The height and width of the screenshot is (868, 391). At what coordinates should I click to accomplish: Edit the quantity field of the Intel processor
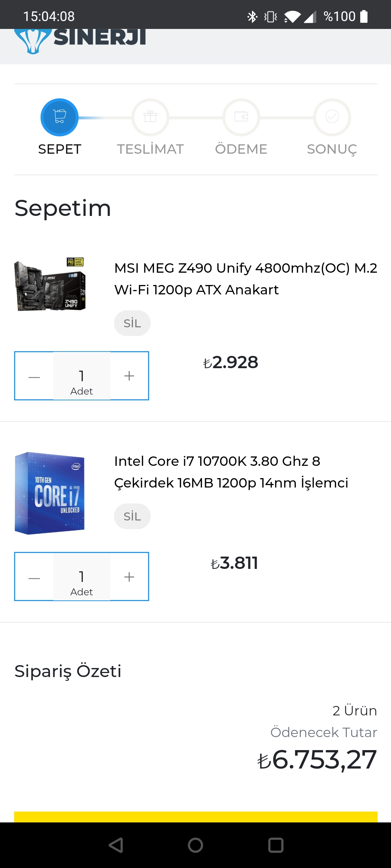(82, 577)
